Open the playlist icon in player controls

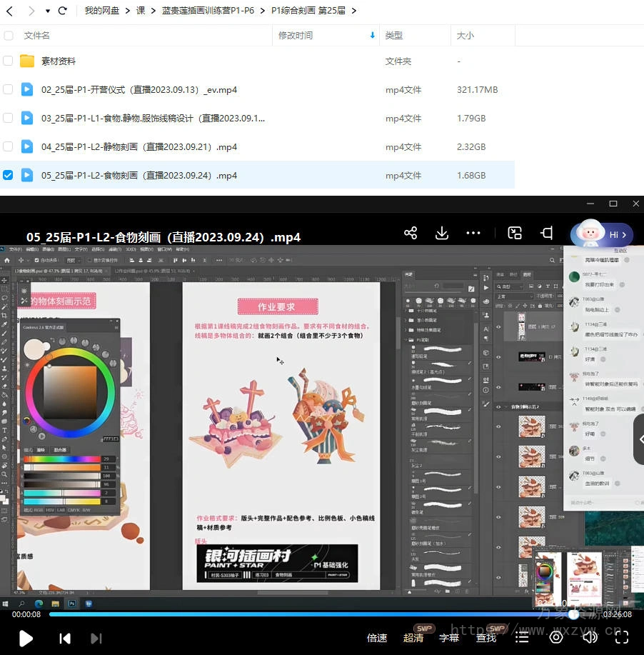tap(523, 637)
